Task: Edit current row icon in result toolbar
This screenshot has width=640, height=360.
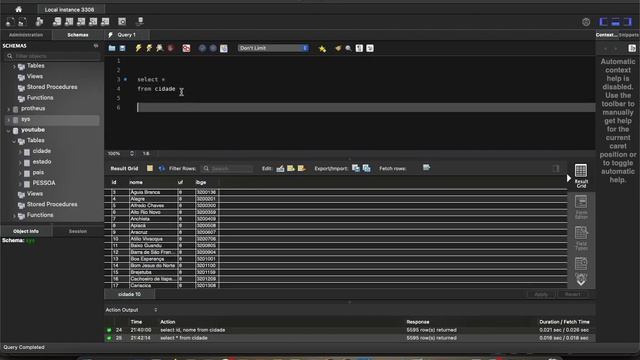Action: pyautogui.click(x=280, y=168)
